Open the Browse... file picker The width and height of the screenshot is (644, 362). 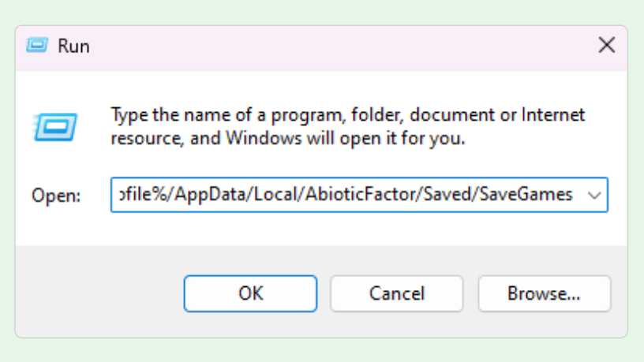[x=544, y=293]
